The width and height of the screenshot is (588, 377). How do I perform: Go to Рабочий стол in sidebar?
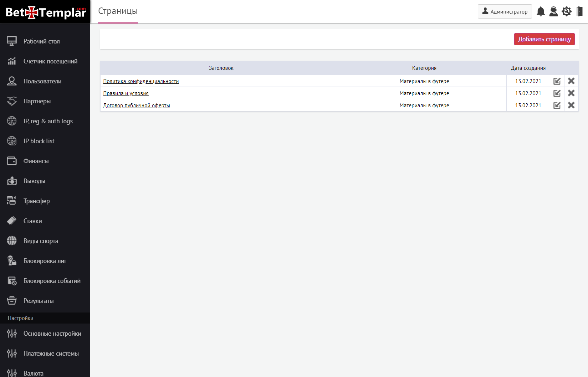click(41, 41)
